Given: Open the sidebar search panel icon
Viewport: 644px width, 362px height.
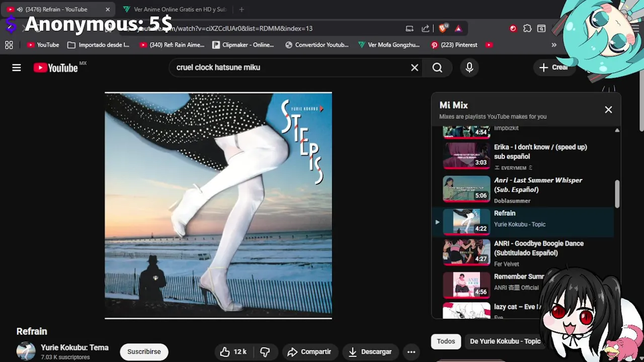Looking at the screenshot, I should pyautogui.click(x=541, y=29).
